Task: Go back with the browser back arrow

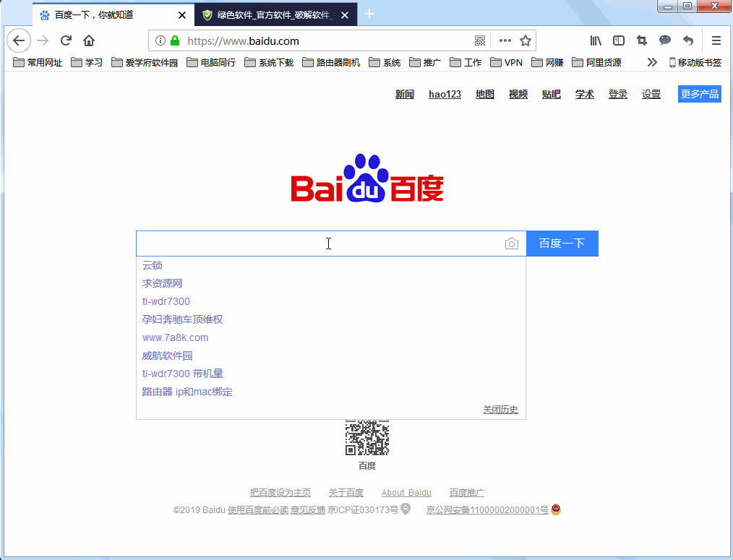Action: pyautogui.click(x=19, y=40)
